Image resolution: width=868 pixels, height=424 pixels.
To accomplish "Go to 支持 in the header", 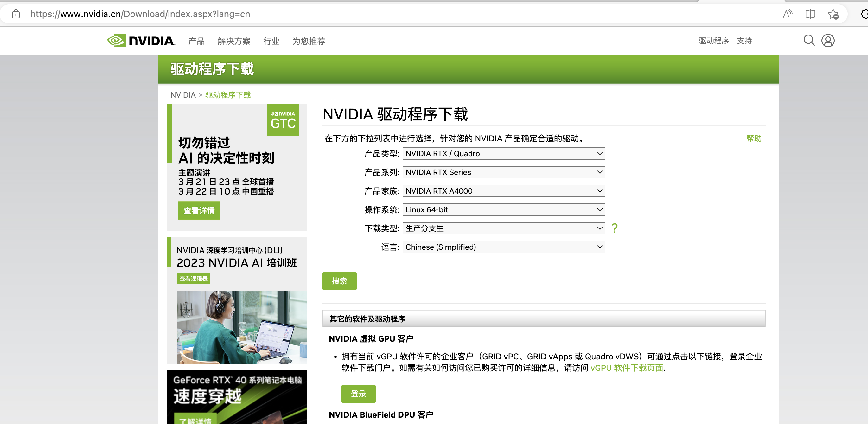I will pos(744,41).
